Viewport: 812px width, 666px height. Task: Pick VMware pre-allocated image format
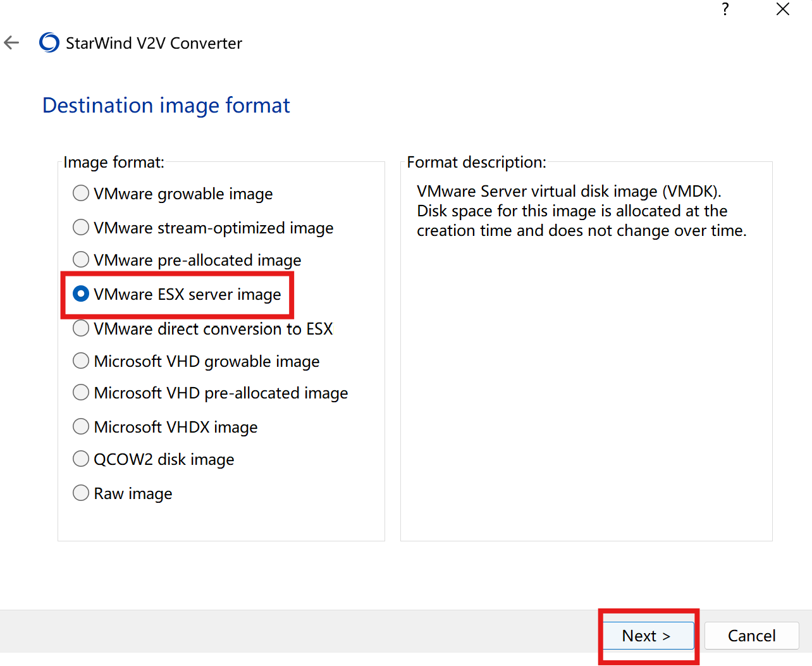[187, 260]
